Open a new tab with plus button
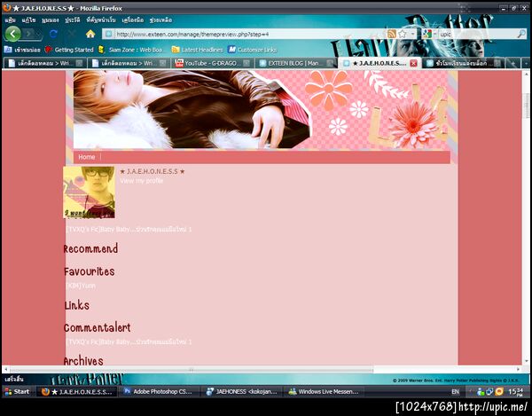This screenshot has height=416, width=532. click(512, 63)
